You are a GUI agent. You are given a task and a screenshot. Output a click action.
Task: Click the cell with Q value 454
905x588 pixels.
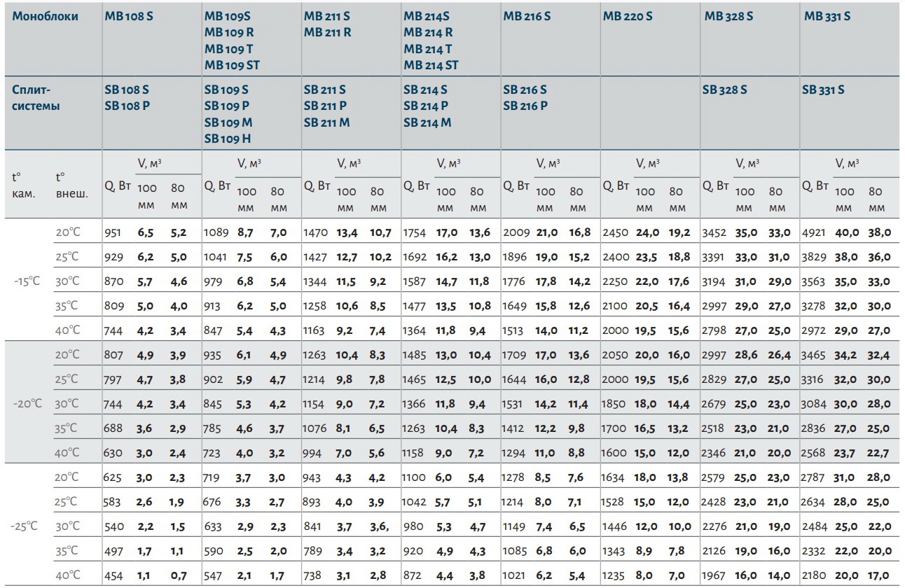pyautogui.click(x=113, y=575)
